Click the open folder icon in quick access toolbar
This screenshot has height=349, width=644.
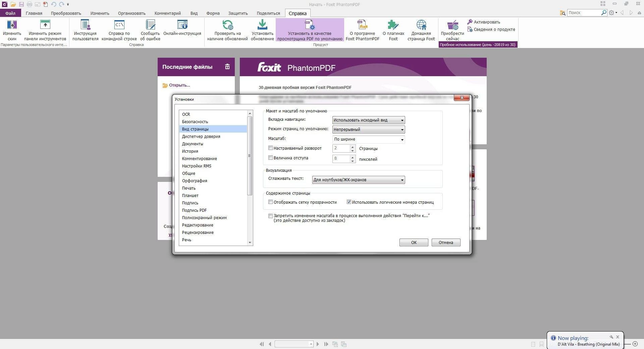[x=13, y=4]
